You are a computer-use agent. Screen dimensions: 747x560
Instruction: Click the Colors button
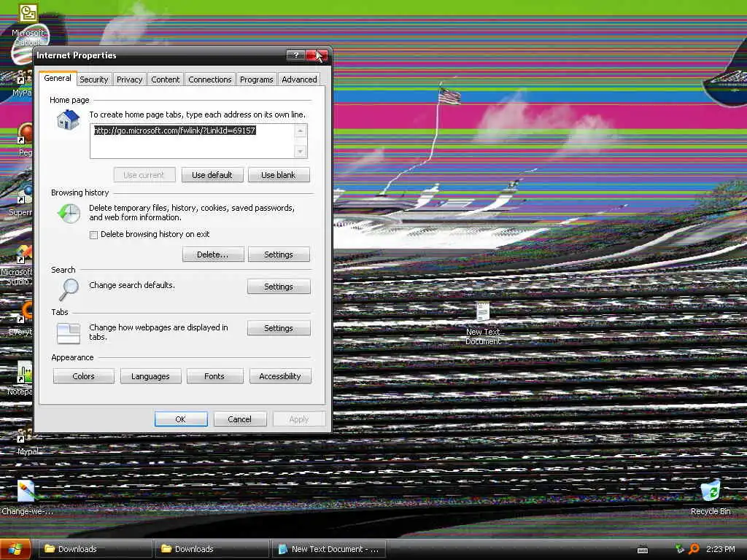[x=83, y=376]
